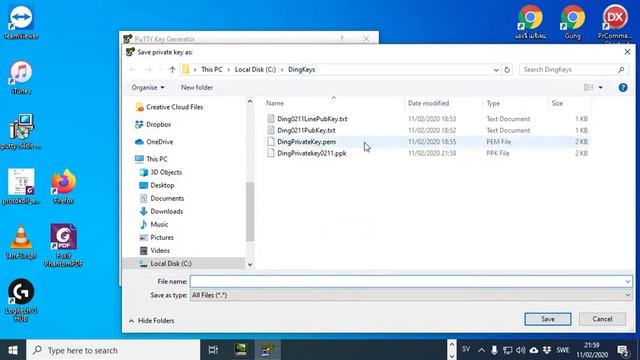Open the leftmost Chrome desktop shortcut
Image resolution: width=640 pixels, height=360 pixels.
click(530, 22)
